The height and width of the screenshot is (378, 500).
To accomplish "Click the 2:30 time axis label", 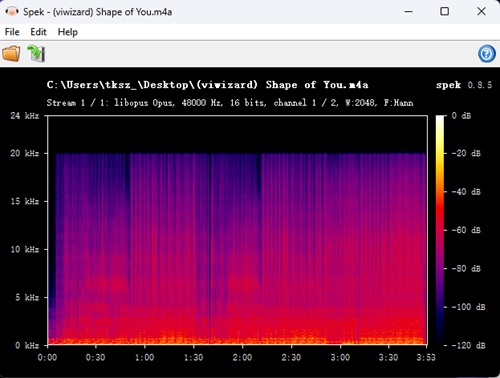I will click(291, 358).
